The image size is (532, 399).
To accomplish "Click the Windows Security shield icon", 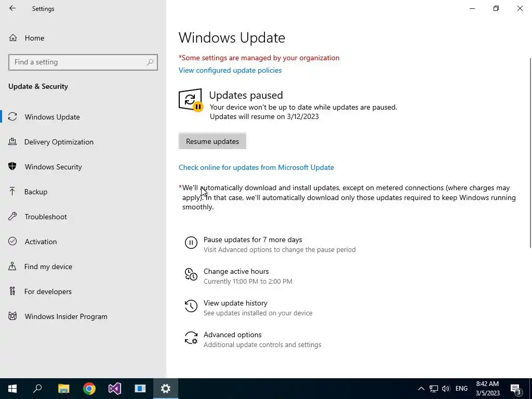I will [x=12, y=166].
